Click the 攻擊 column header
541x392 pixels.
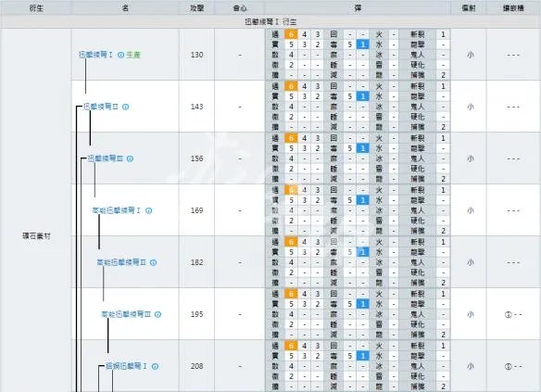click(197, 8)
